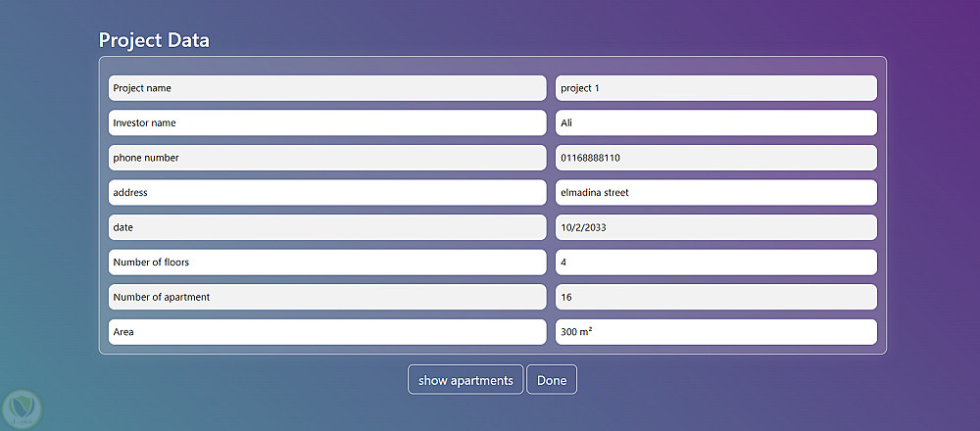Select the Investor name label field
The width and height of the screenshot is (980, 431).
(x=326, y=122)
